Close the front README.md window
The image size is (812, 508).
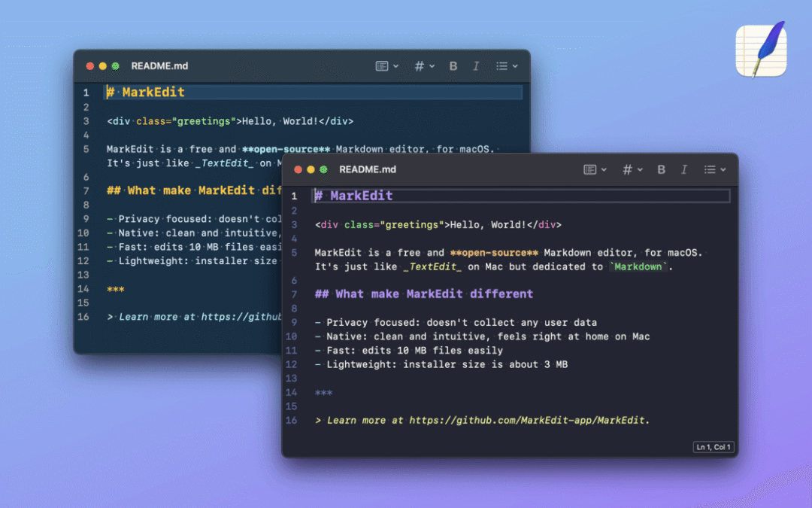[298, 169]
